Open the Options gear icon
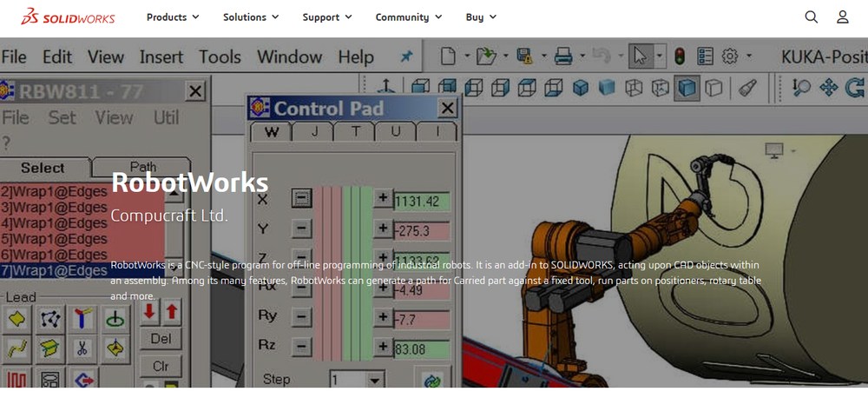868x398 pixels. point(731,56)
